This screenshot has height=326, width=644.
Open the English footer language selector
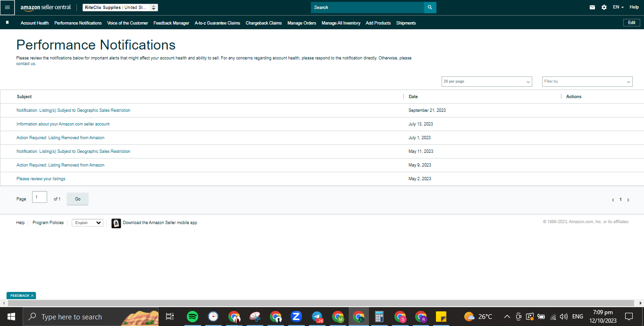point(87,223)
